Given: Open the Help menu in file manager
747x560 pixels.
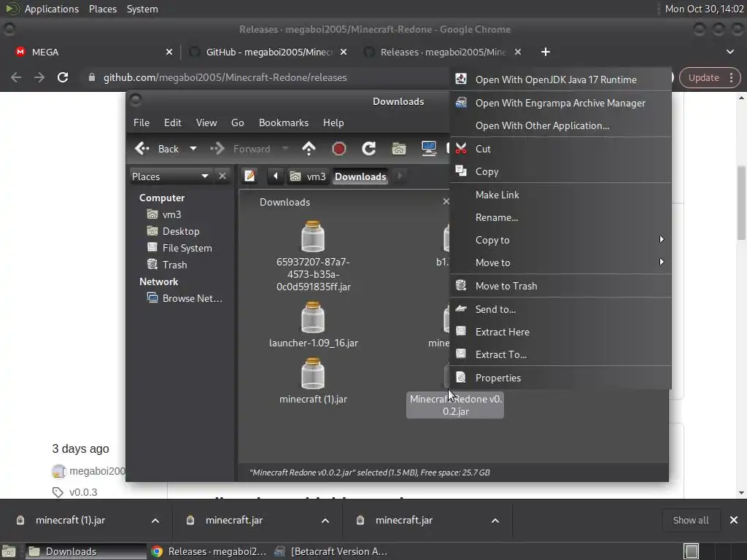Looking at the screenshot, I should pyautogui.click(x=333, y=122).
